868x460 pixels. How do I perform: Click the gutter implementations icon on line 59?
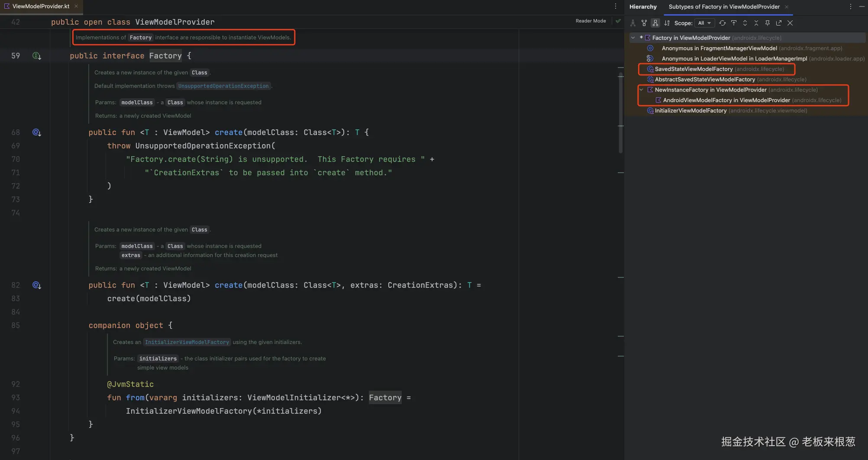pos(37,56)
